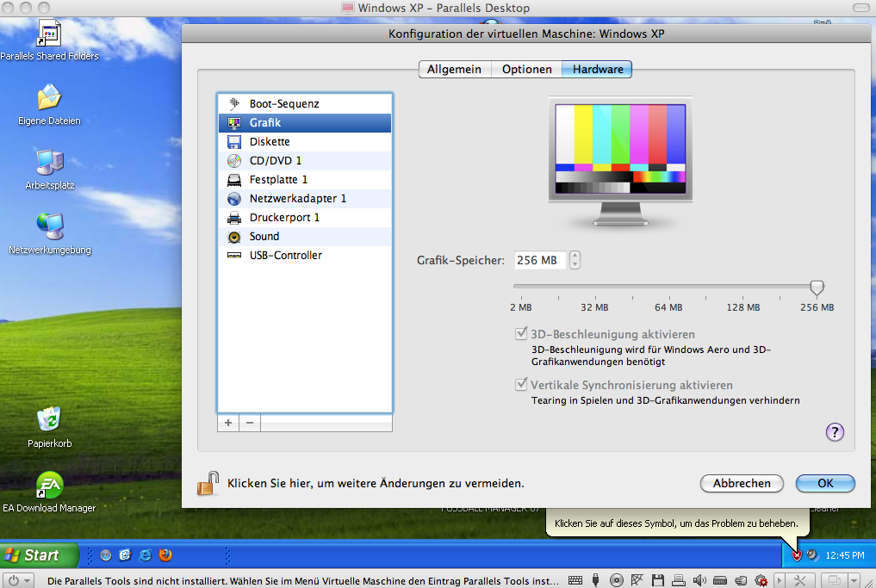Select the EA Download Manager desktop icon
Screen dimensions: 876x588
49,492
